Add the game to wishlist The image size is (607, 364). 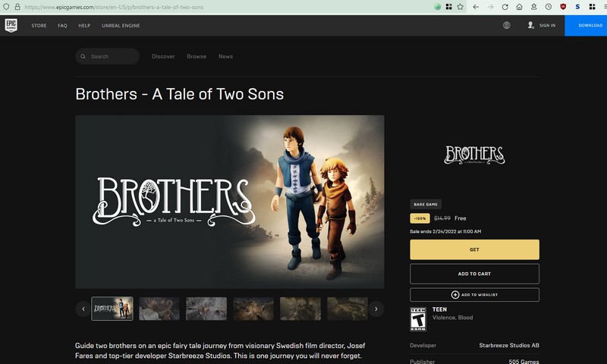click(x=474, y=294)
